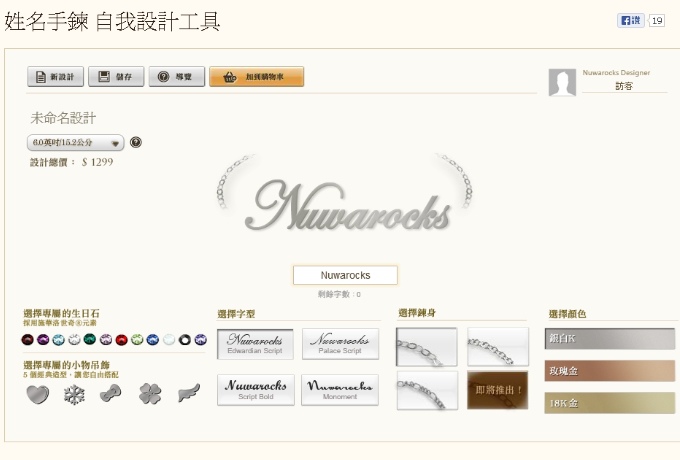Choose the Edwardian Script font
The height and width of the screenshot is (460, 680).
[255, 344]
